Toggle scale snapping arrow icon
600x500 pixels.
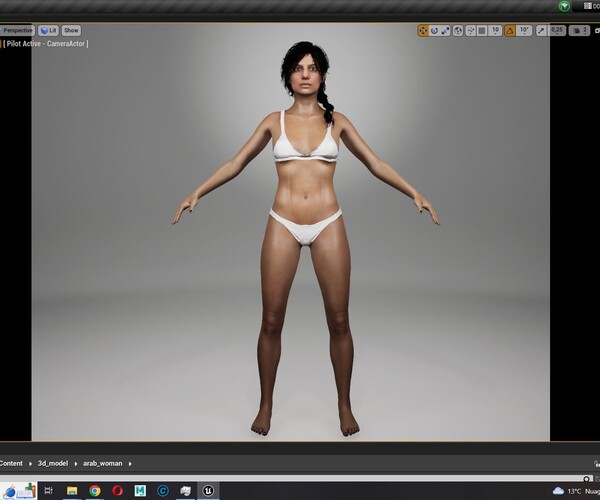pos(541,31)
